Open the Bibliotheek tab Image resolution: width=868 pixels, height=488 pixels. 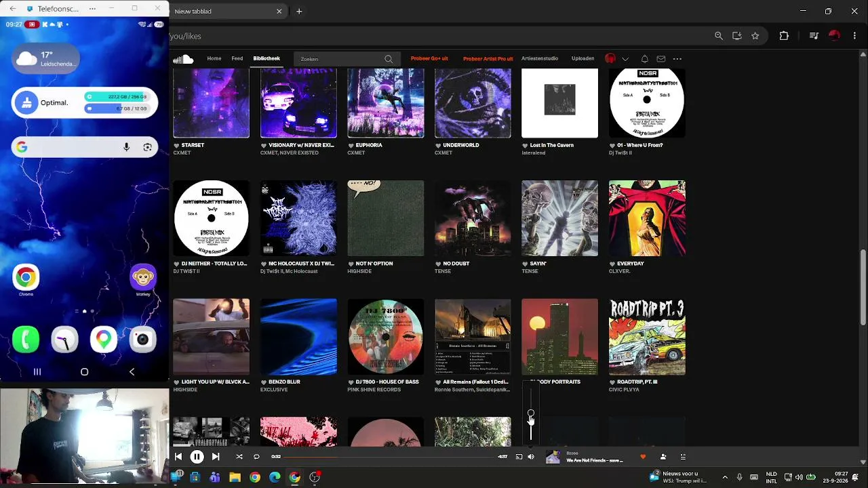267,58
